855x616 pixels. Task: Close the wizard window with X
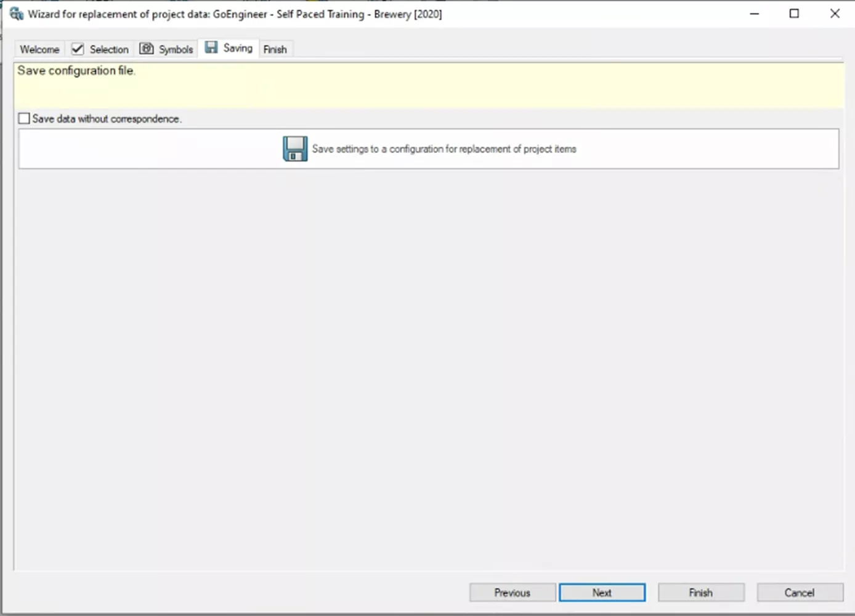point(835,14)
